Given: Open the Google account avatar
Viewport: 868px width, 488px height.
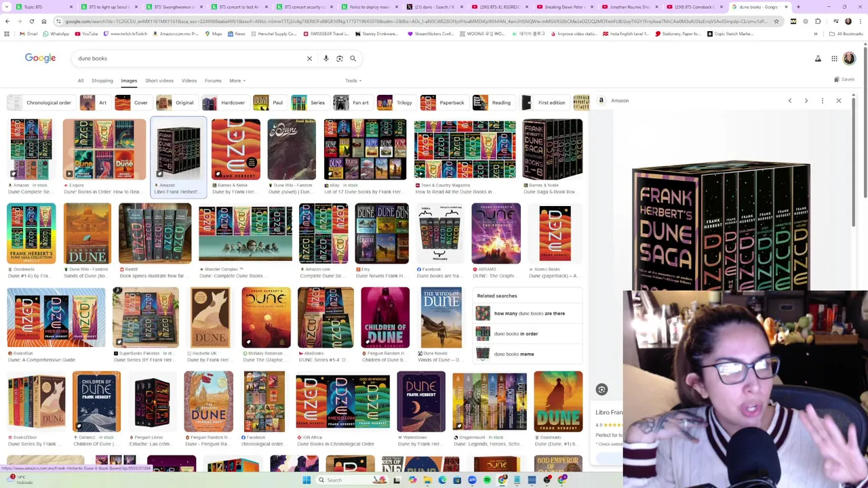Looking at the screenshot, I should (849, 59).
